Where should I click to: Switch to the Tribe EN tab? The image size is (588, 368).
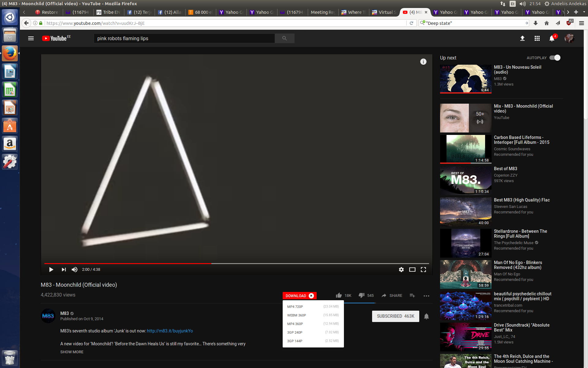(109, 12)
